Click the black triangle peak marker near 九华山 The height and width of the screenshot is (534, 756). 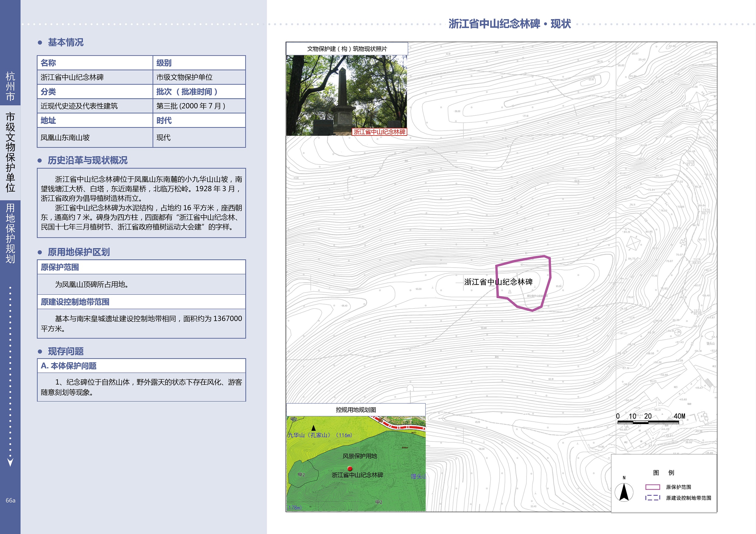tap(314, 428)
